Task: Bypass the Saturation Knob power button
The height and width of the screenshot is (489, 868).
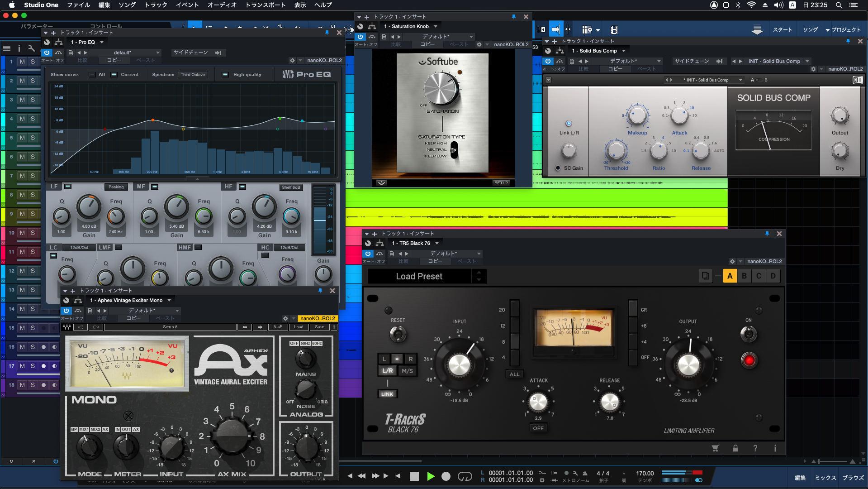Action: coord(360,37)
